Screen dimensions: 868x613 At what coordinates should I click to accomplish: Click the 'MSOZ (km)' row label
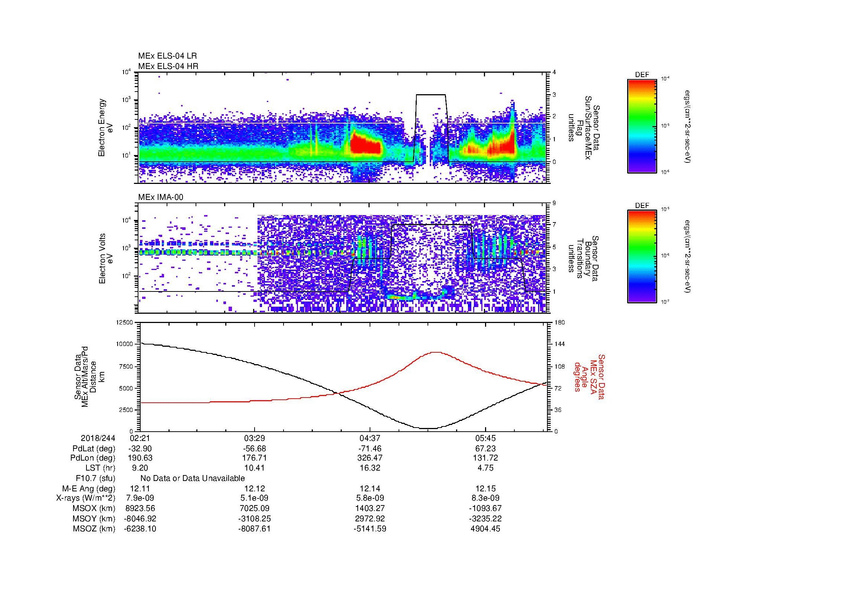click(94, 529)
